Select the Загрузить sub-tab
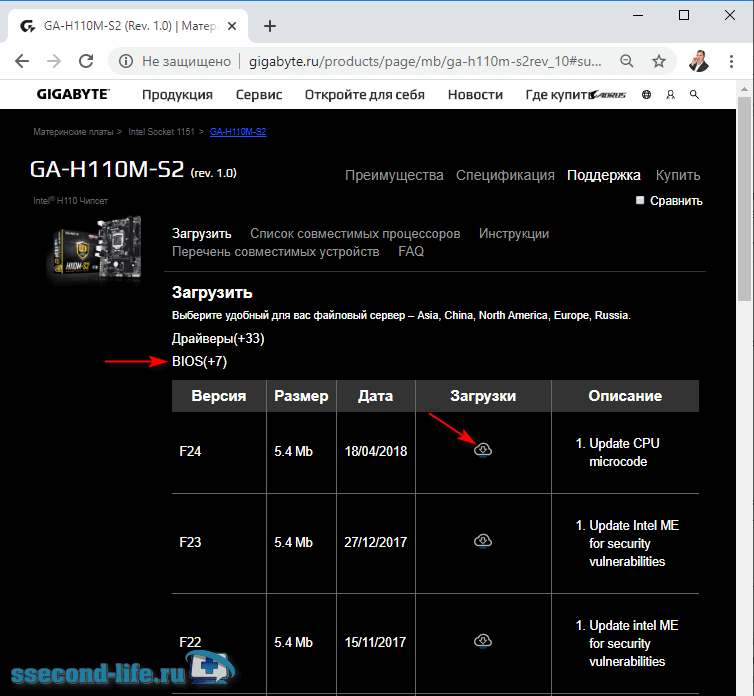This screenshot has height=696, width=754. pyautogui.click(x=201, y=234)
